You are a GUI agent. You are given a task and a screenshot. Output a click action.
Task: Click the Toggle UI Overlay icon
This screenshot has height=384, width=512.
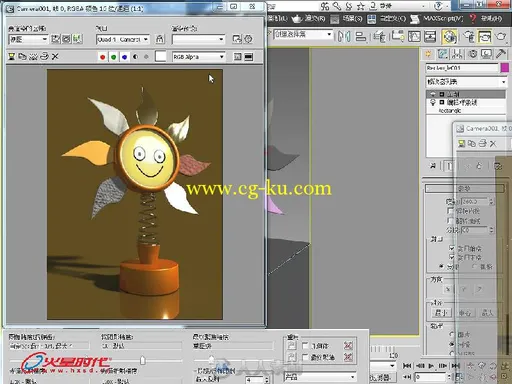click(x=237, y=57)
